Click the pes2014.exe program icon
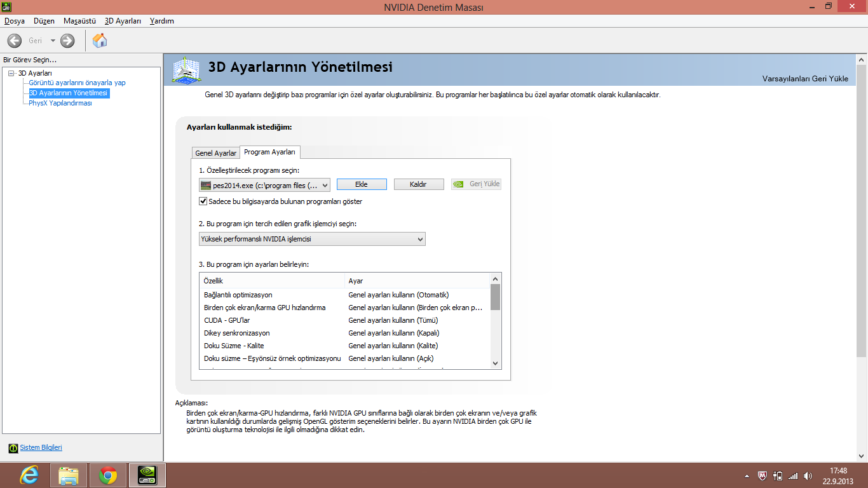Screen dimensions: 868x488 click(206, 185)
